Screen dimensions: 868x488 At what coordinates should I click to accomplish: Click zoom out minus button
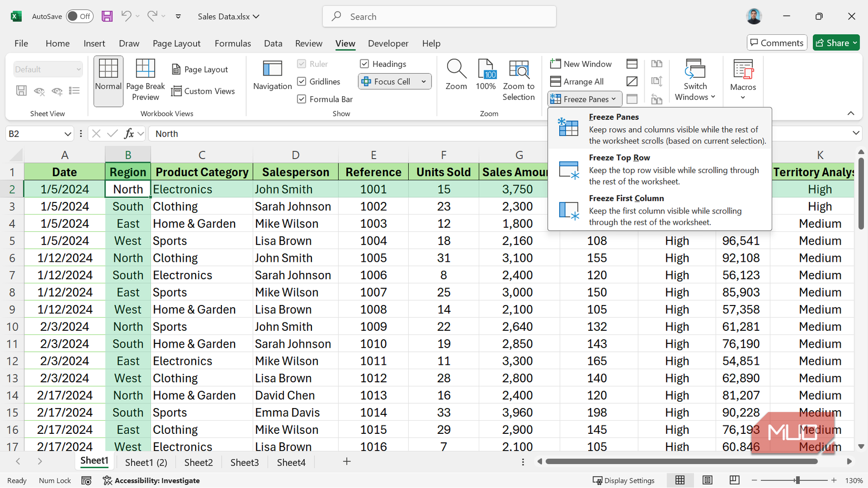coord(754,480)
